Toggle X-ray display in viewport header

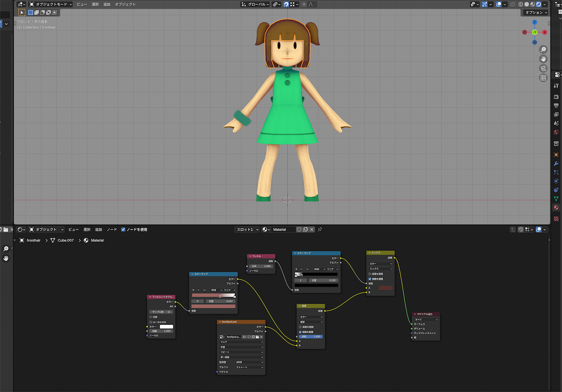(513, 4)
